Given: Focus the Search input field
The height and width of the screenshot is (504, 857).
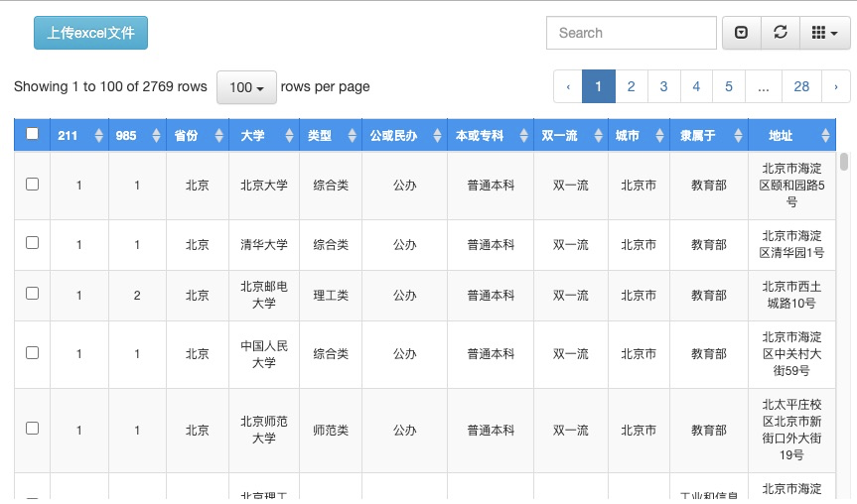Looking at the screenshot, I should point(632,33).
